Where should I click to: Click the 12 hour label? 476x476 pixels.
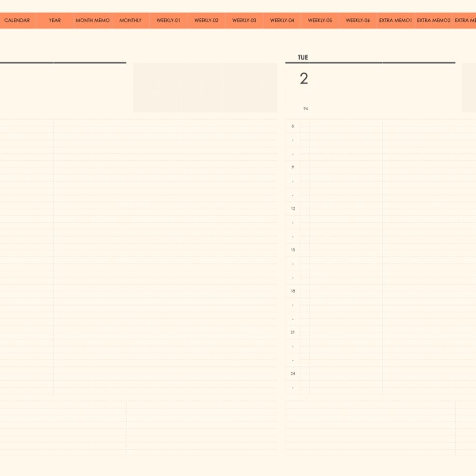293,209
